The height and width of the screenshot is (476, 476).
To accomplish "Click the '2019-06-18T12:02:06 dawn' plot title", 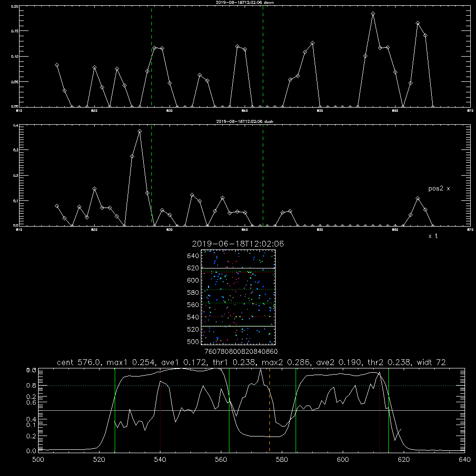I will pyautogui.click(x=245, y=2).
